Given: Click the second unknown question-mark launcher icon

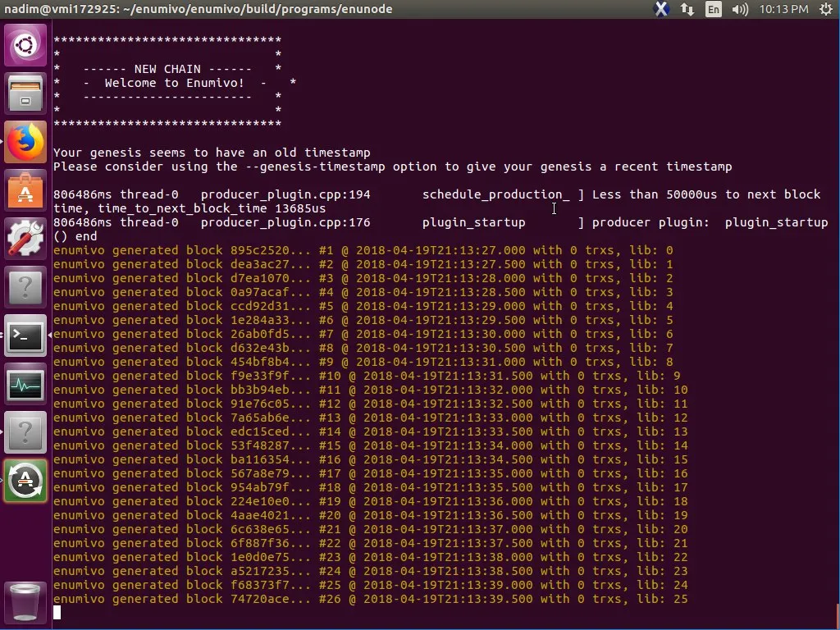Looking at the screenshot, I should pyautogui.click(x=25, y=432).
